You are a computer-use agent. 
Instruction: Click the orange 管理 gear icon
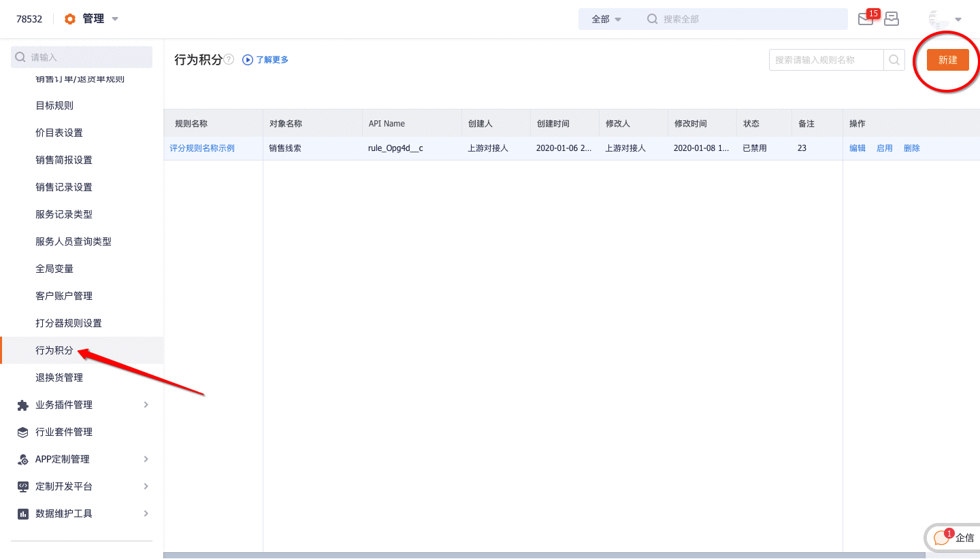(x=70, y=19)
